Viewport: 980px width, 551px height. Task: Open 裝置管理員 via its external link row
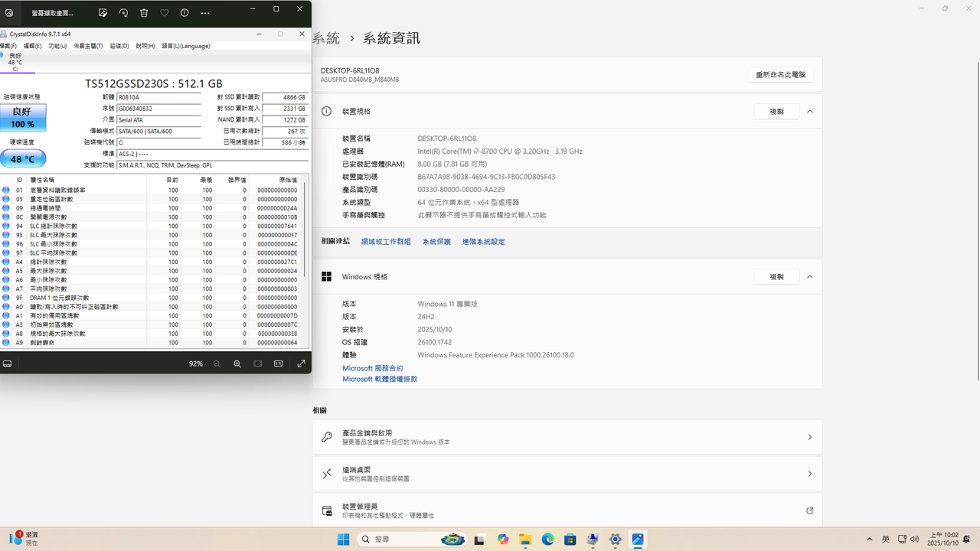point(567,510)
